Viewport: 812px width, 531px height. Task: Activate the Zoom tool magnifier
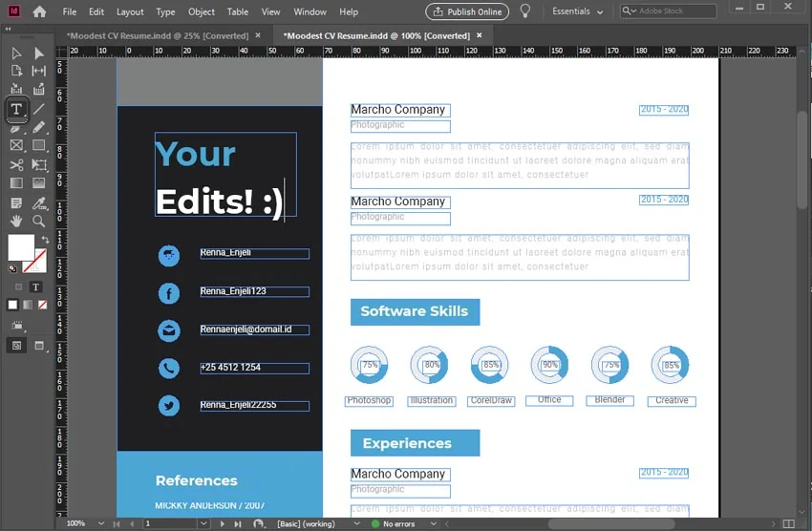click(39, 222)
